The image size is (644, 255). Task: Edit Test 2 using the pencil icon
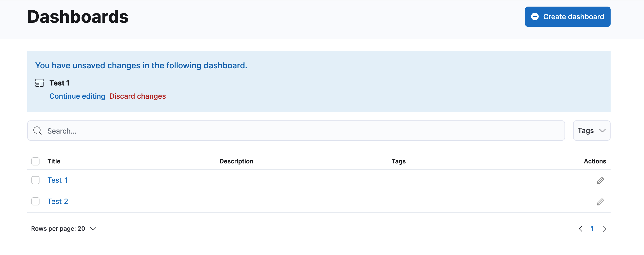600,202
